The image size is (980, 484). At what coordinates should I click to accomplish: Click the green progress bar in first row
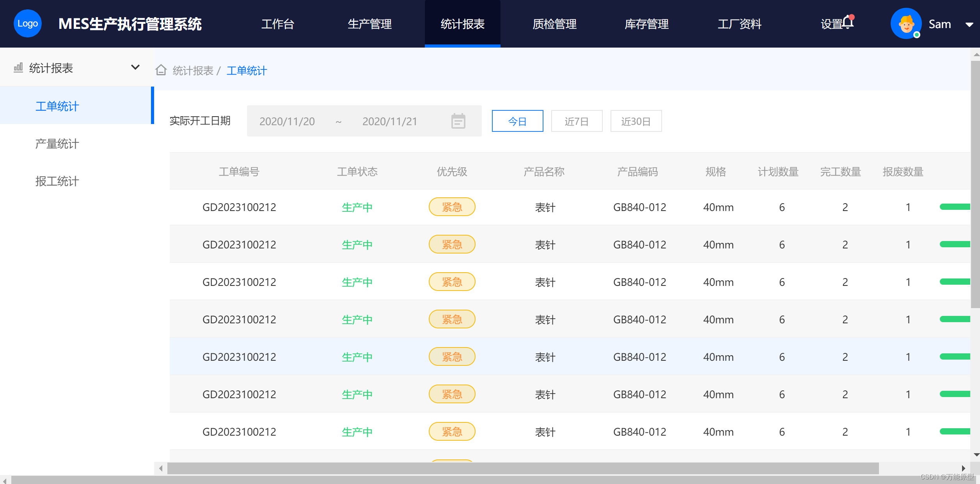coord(954,207)
